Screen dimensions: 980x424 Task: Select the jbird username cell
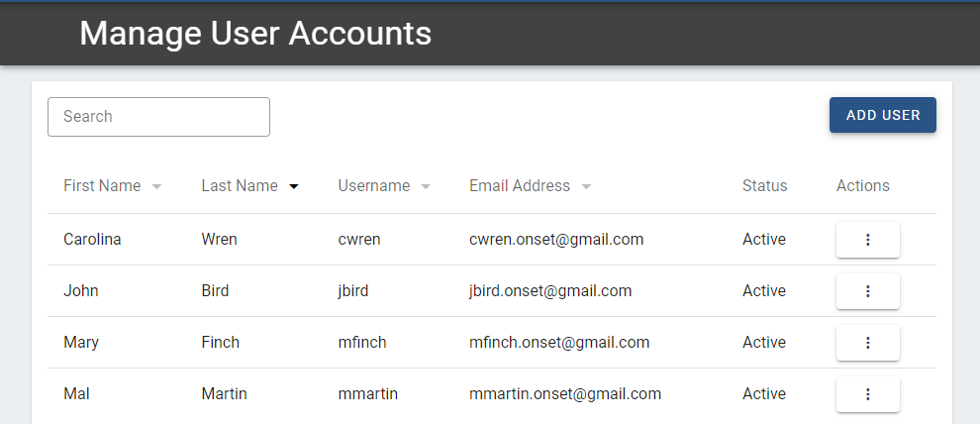(353, 291)
